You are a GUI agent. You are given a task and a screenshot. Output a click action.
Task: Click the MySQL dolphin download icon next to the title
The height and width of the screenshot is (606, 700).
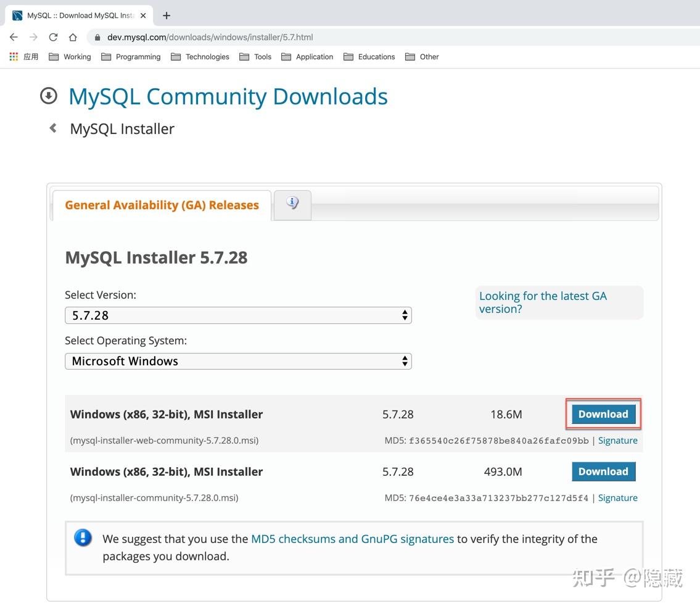coord(49,96)
